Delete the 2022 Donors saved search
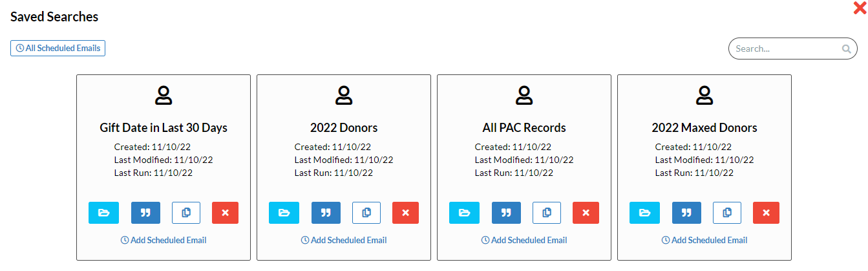Viewport: 868px width, 271px height. click(405, 213)
